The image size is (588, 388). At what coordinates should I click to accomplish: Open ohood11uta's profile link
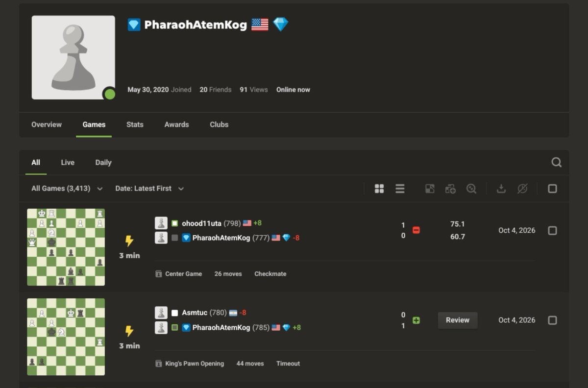[x=201, y=223]
